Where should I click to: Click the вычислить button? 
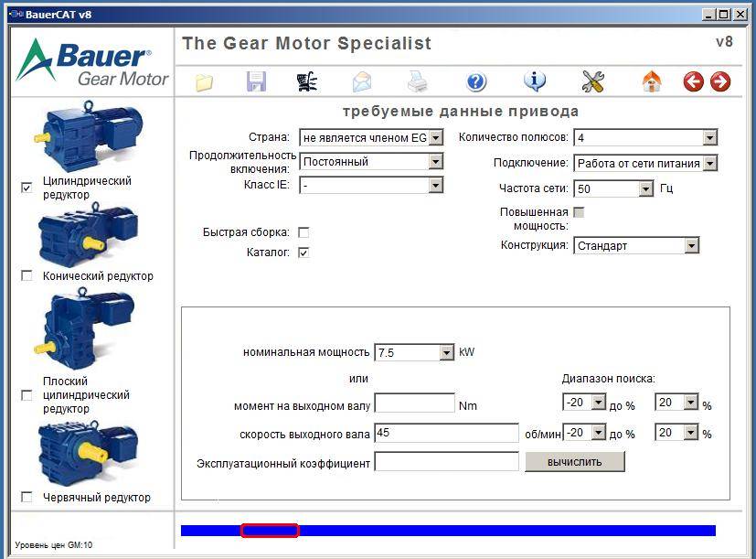(x=575, y=462)
